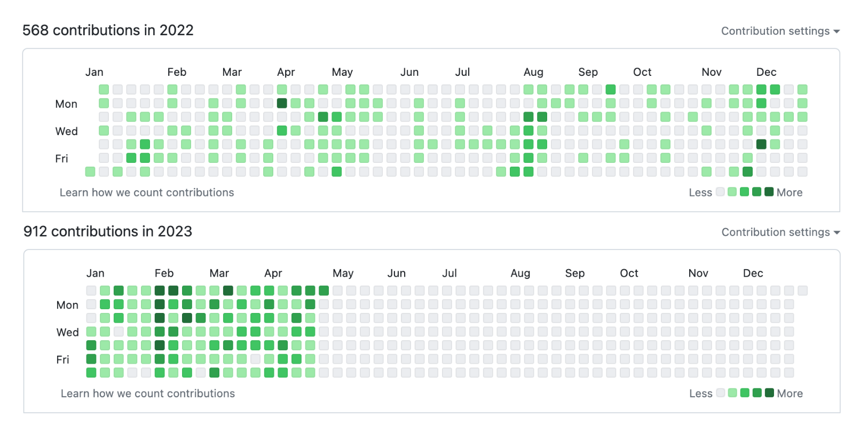
Task: Click the gray no-contribution legend swatch for 2022
Action: (720, 192)
